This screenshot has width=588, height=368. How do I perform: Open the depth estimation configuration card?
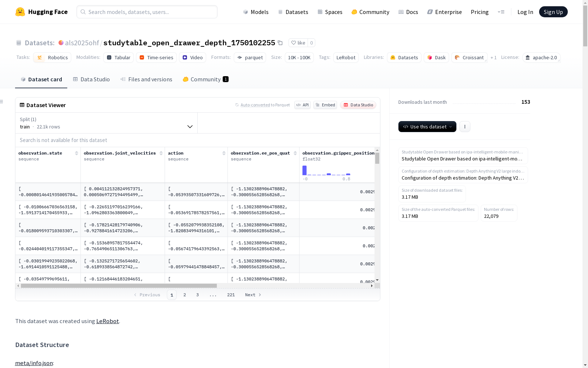[463, 175]
